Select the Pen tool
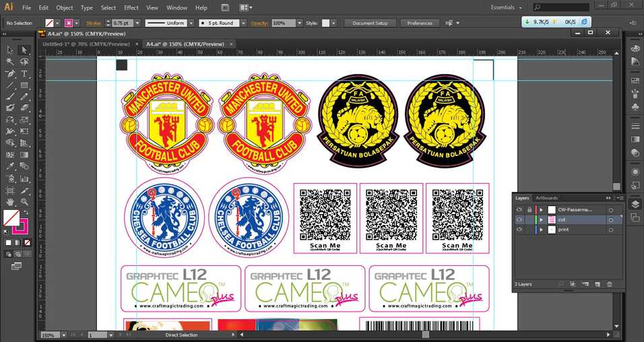The height and width of the screenshot is (342, 644). 10,74
